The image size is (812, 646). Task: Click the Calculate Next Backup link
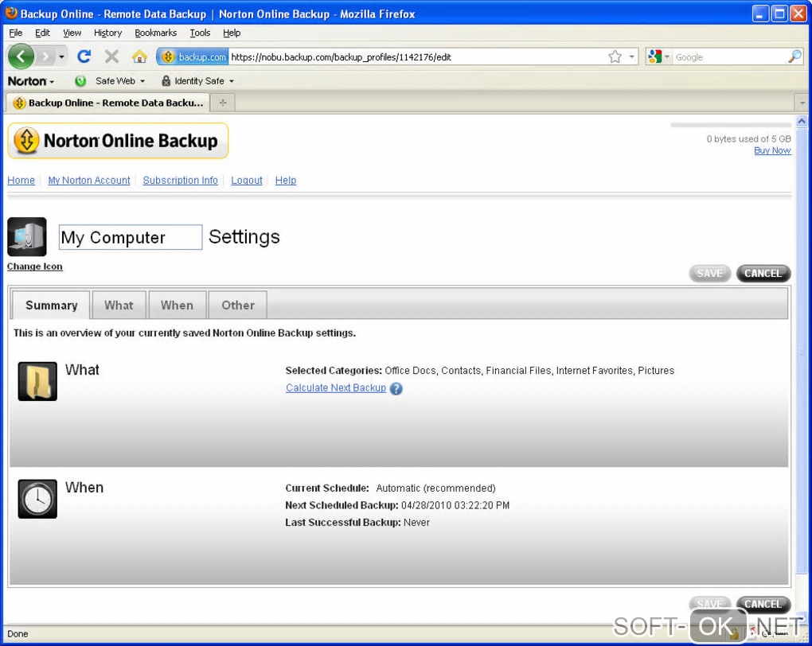click(x=336, y=387)
